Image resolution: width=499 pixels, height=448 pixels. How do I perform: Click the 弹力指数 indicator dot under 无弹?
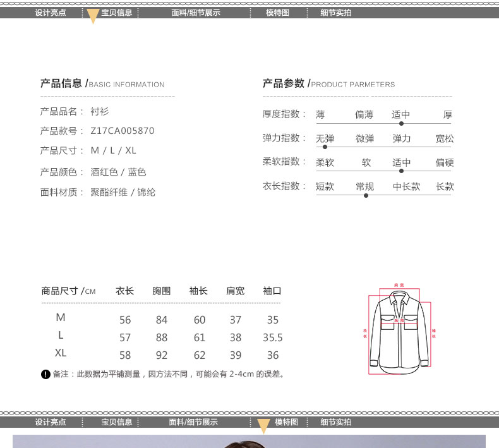coord(325,147)
